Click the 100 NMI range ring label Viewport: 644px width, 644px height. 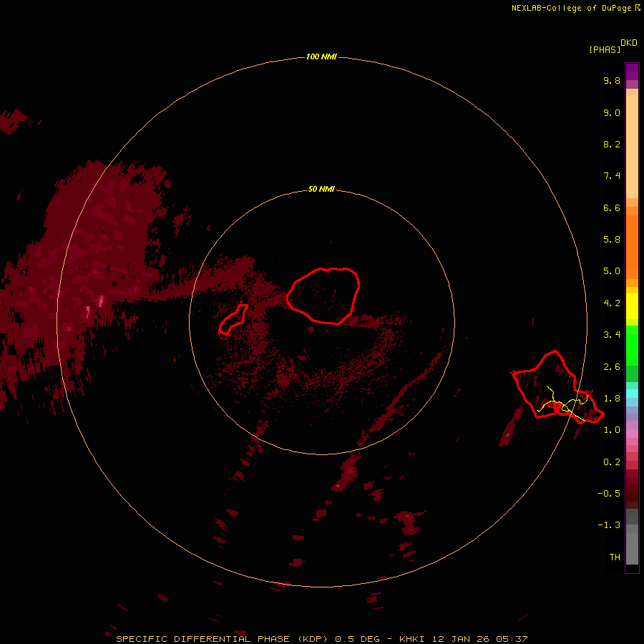click(321, 57)
